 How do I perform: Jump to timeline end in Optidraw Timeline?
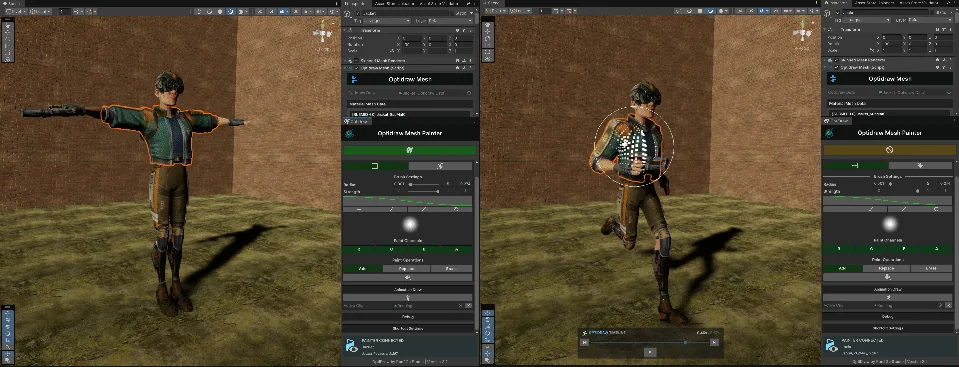tap(714, 343)
